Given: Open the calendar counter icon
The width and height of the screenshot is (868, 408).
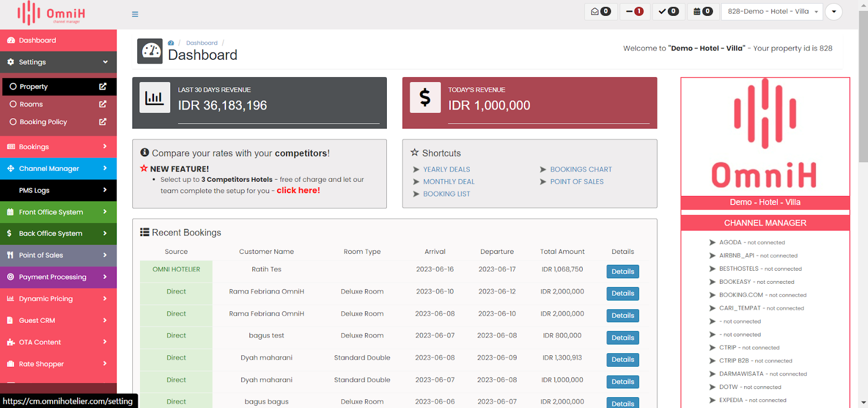Looking at the screenshot, I should pyautogui.click(x=703, y=11).
